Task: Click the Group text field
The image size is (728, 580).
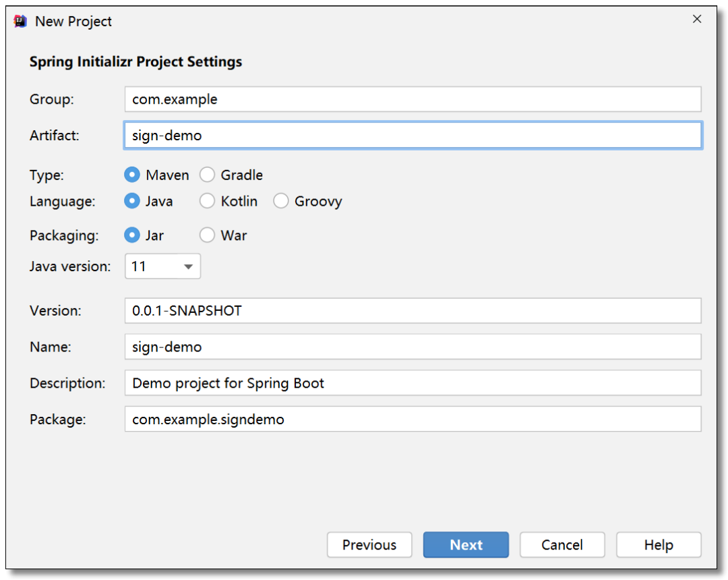Action: point(413,99)
